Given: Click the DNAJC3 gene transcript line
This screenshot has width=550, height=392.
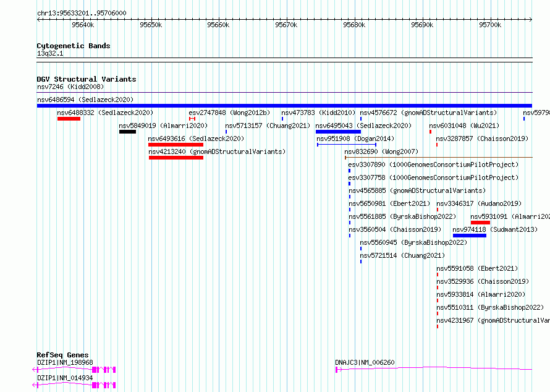Looking at the screenshot, I should 434,369.
